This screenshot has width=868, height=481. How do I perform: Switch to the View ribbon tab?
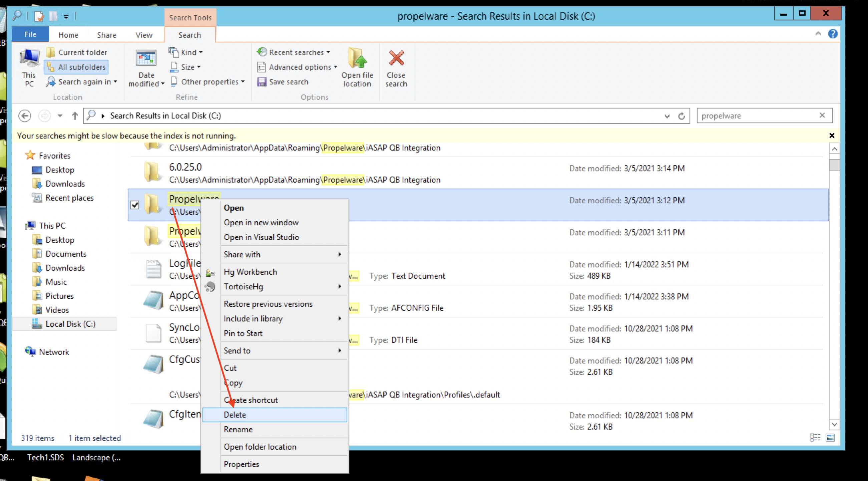pyautogui.click(x=144, y=35)
